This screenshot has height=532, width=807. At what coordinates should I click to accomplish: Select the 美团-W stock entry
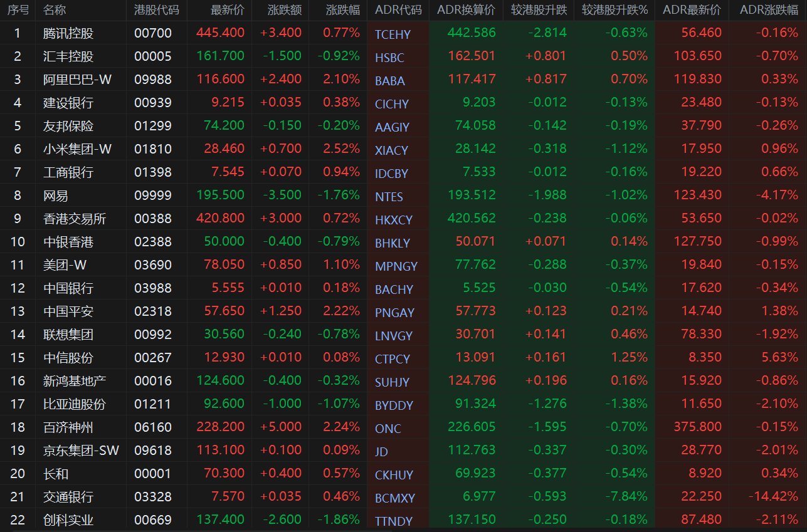click(x=65, y=265)
